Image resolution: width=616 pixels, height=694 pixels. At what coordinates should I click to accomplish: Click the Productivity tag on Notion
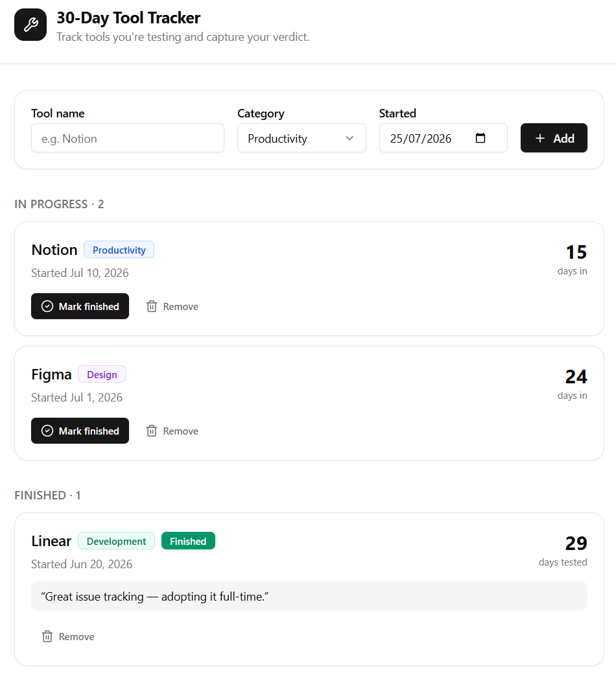click(119, 250)
